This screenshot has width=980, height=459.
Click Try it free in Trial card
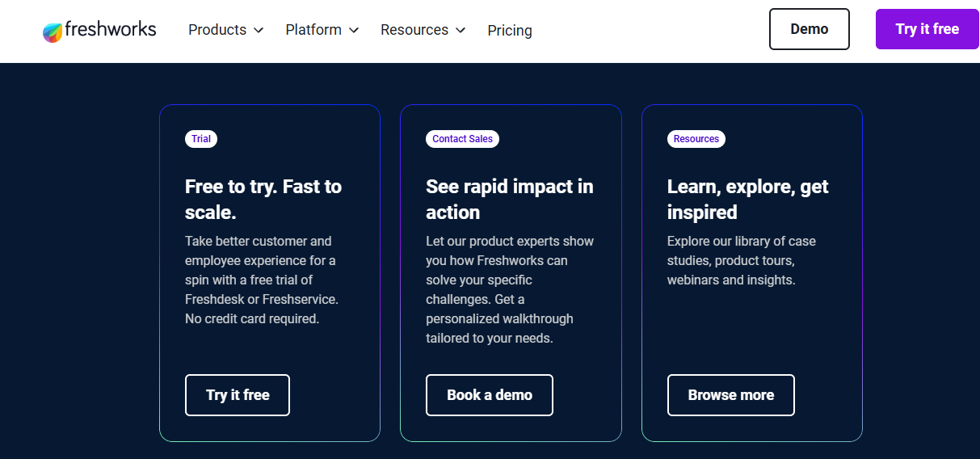pyautogui.click(x=238, y=395)
